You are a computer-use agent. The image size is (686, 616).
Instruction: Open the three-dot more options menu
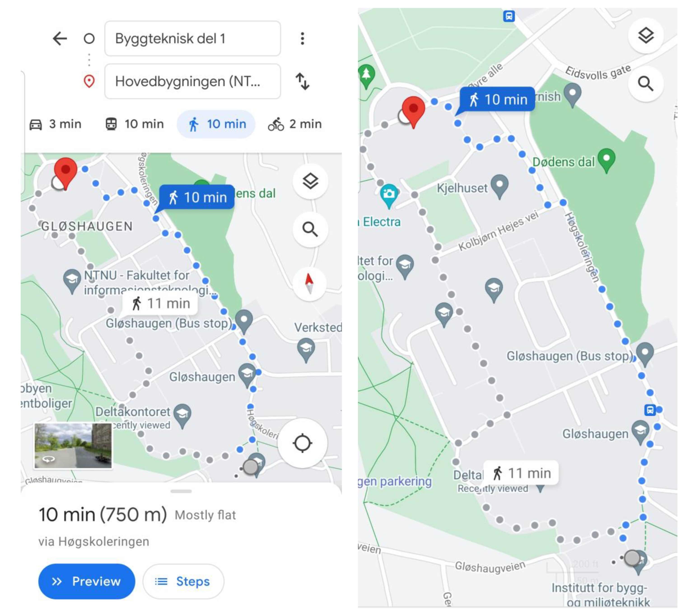pos(302,38)
